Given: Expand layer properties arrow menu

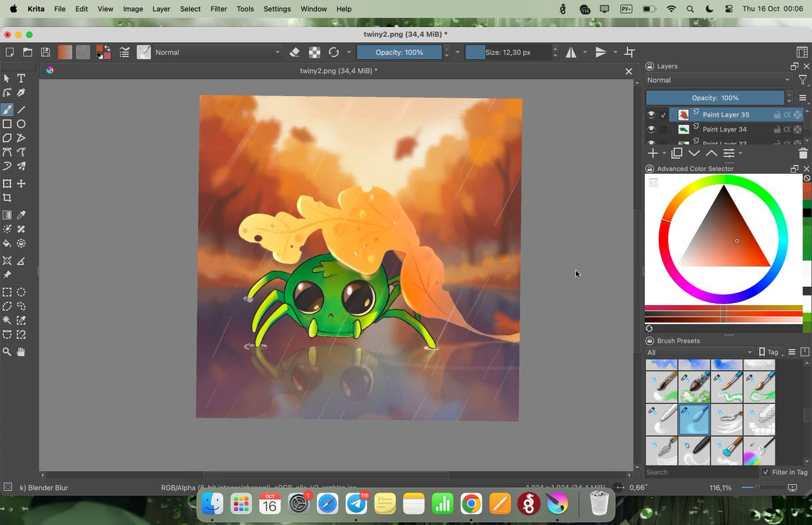Looking at the screenshot, I should pos(740,154).
